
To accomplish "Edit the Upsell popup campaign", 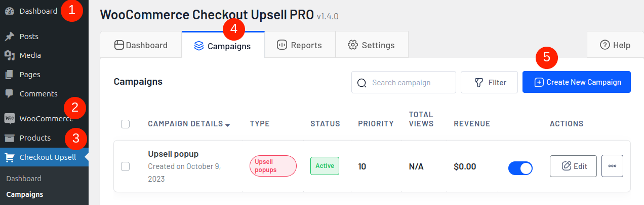I will pos(573,166).
